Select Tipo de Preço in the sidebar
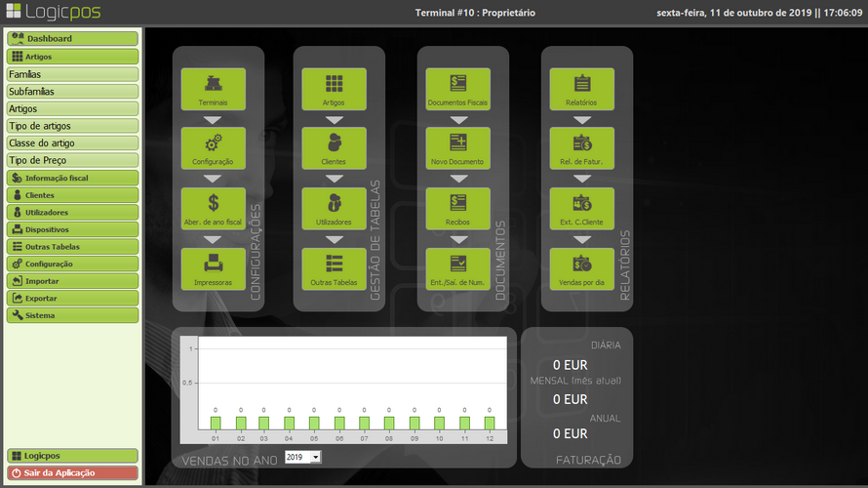Viewport: 868px width, 488px height. click(72, 160)
